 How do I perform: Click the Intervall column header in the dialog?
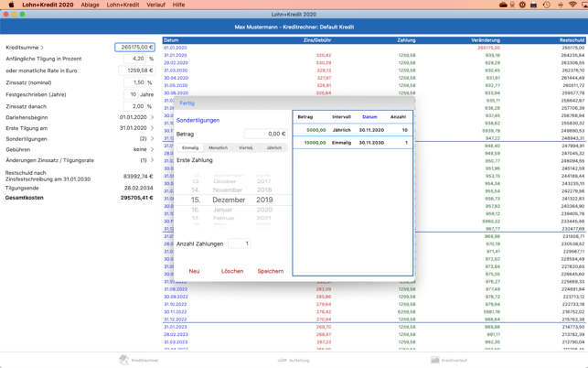[x=341, y=117]
